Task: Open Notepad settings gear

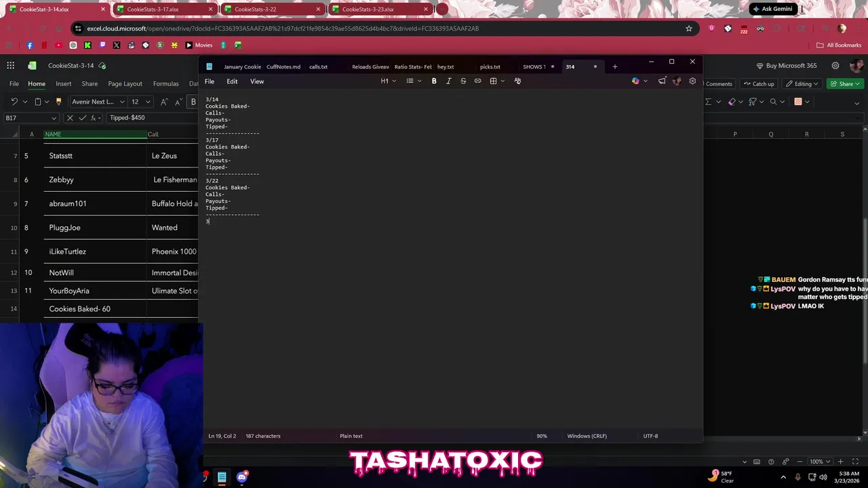Action: (x=692, y=81)
